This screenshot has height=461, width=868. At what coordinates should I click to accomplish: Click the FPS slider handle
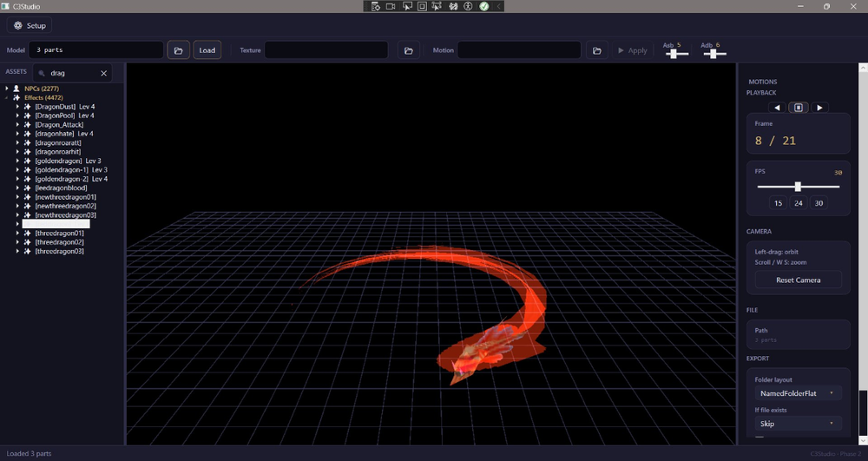point(798,187)
